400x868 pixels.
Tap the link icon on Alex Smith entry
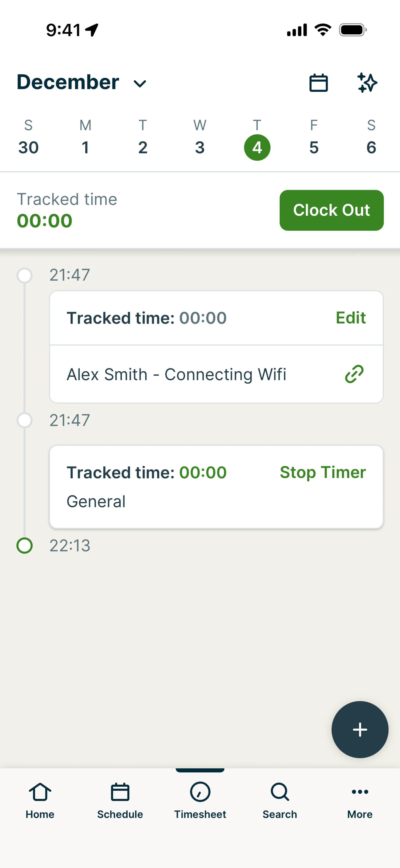point(354,374)
